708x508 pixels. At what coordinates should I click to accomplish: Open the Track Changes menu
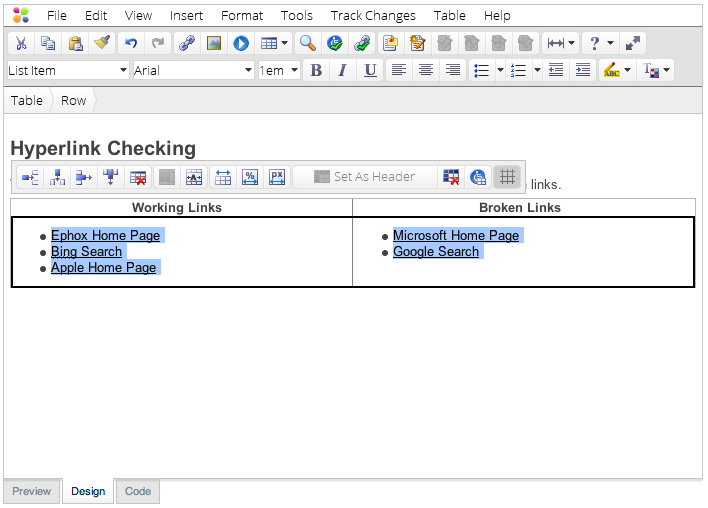[x=373, y=16]
